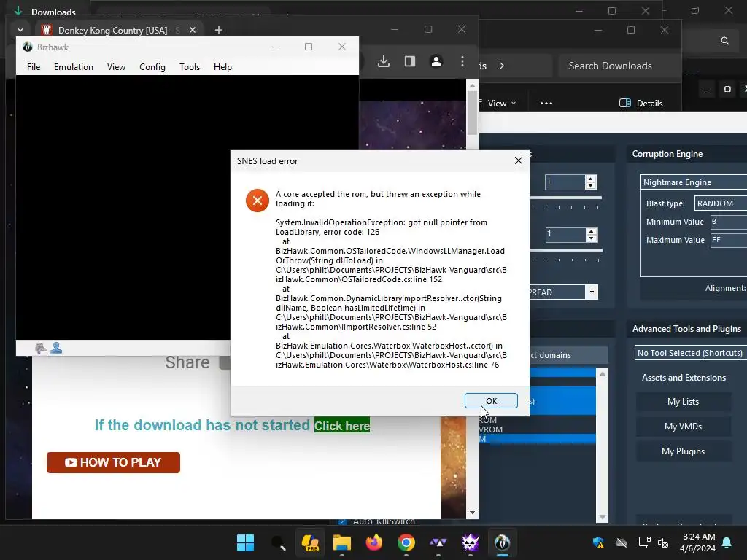This screenshot has width=747, height=560.
Task: Increase the second spinner value
Action: 591,231
